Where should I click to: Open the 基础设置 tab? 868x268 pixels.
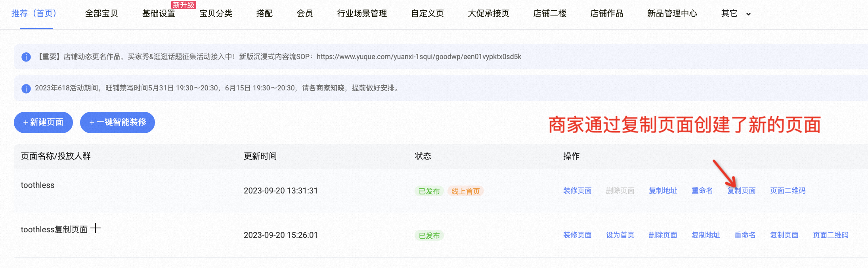159,14
